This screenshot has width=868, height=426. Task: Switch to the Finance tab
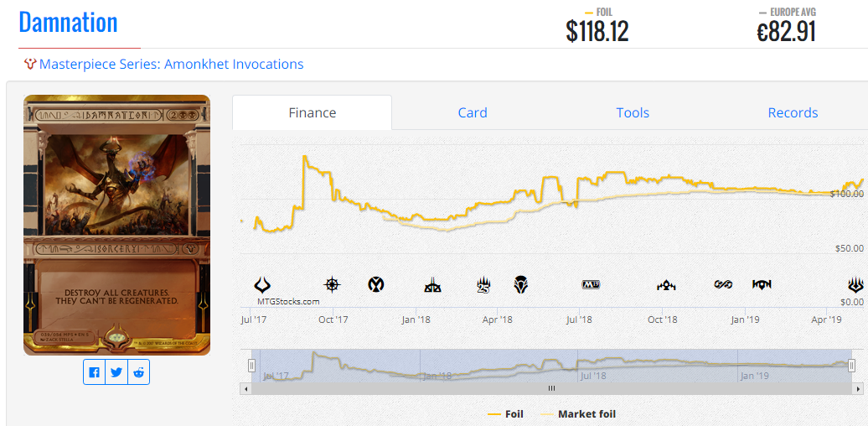(313, 112)
